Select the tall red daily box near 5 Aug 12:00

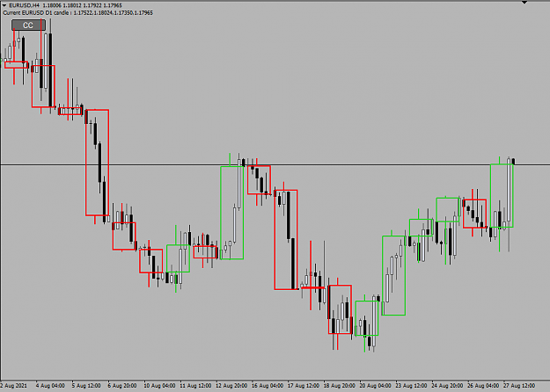[97, 163]
